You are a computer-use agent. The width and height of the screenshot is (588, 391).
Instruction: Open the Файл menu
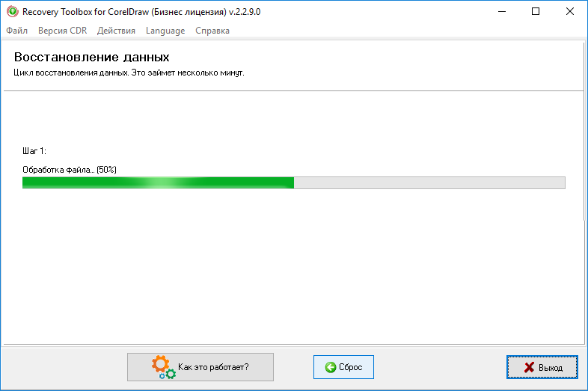point(17,31)
